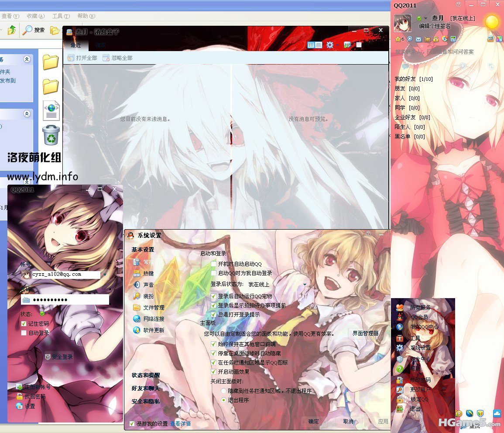This screenshot has height=433, width=504.
Task: Open the shopping cart icon in QQ panel
Action: (427, 39)
